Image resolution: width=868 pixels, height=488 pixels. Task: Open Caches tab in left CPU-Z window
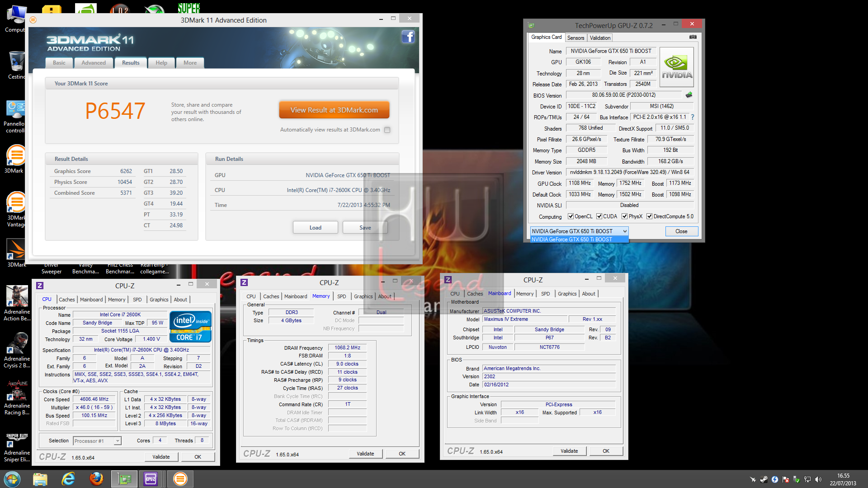pyautogui.click(x=67, y=300)
